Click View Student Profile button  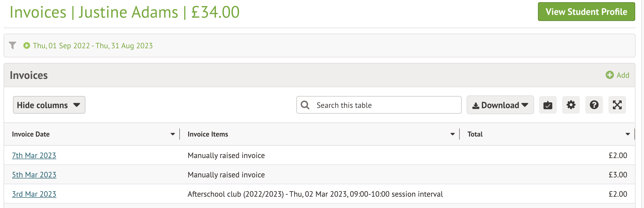pos(586,12)
